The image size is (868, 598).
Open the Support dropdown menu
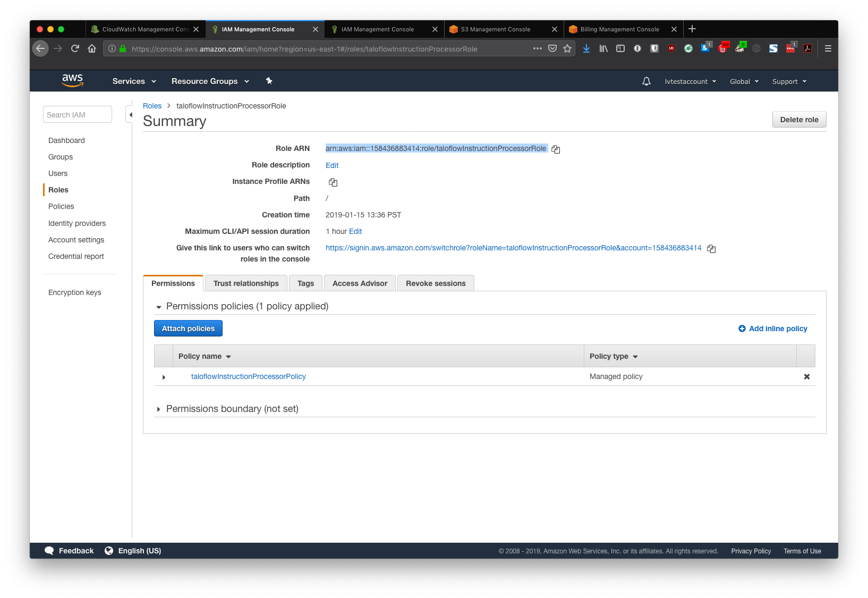point(789,81)
